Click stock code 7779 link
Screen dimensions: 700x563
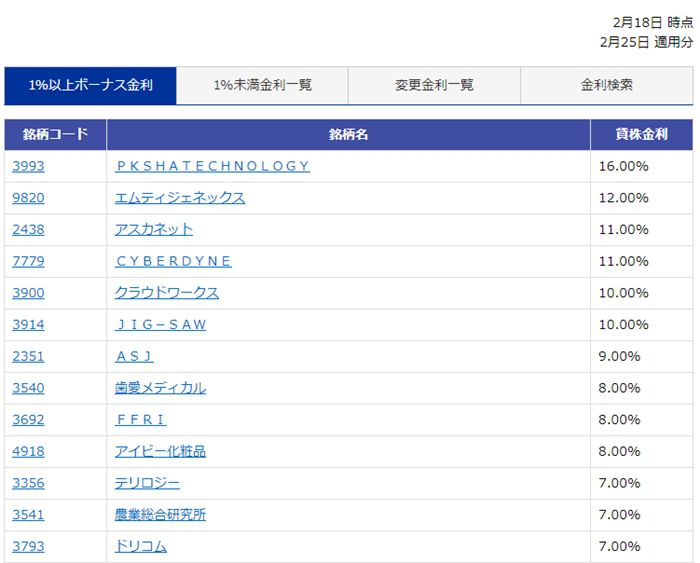pos(28,262)
